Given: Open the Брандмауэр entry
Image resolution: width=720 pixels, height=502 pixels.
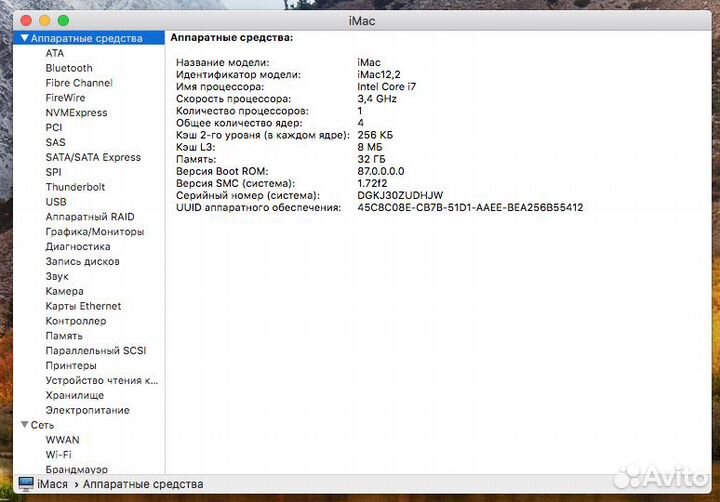Looking at the screenshot, I should [77, 469].
